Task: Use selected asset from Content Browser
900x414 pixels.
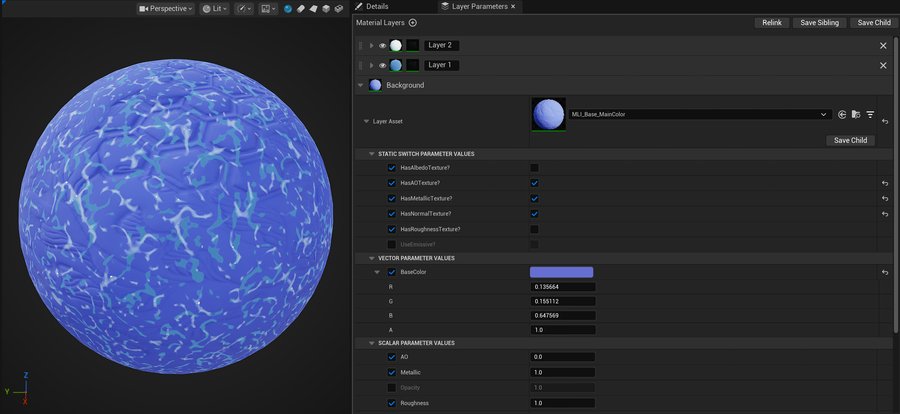Action: click(842, 115)
